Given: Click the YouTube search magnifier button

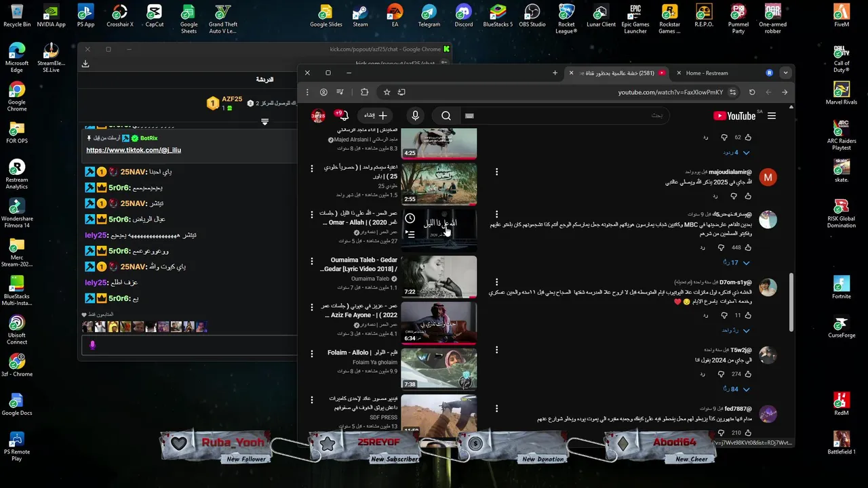Looking at the screenshot, I should point(446,116).
